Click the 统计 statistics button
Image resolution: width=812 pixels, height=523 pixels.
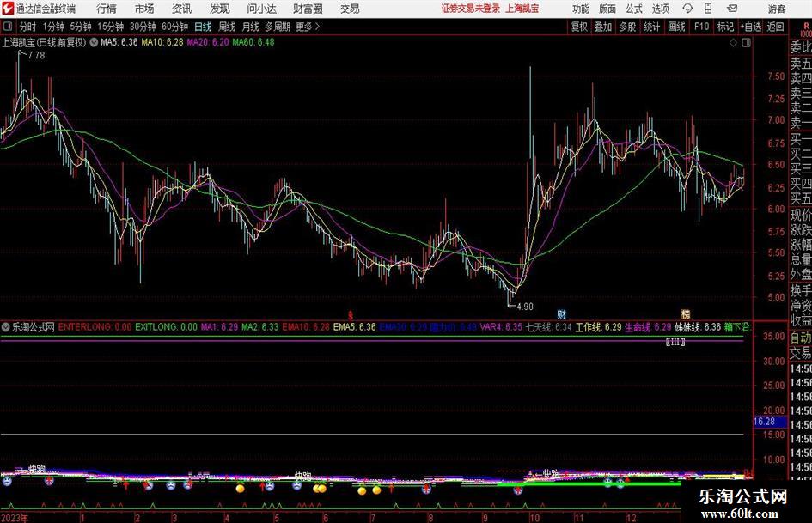651,27
